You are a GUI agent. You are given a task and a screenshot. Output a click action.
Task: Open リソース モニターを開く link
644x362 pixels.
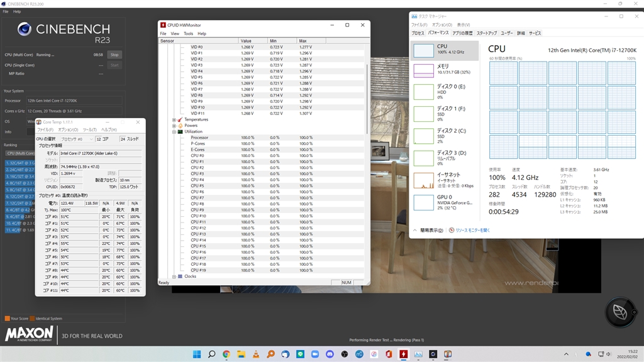(472, 230)
